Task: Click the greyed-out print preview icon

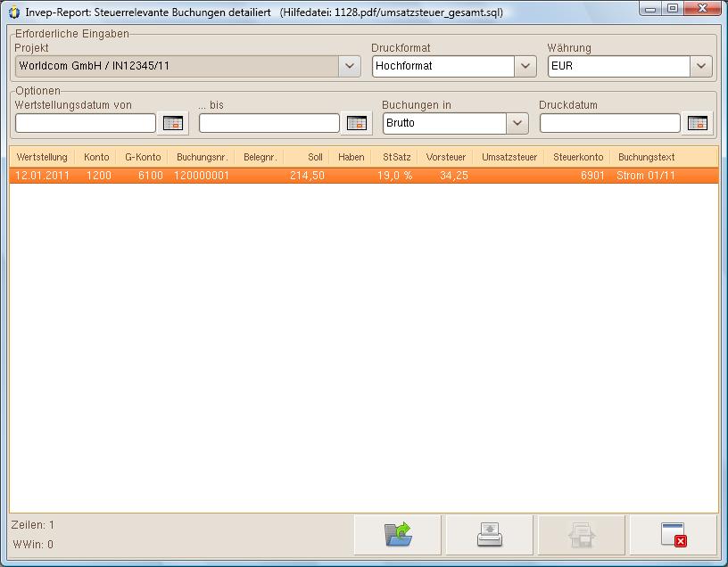Action: coord(582,535)
